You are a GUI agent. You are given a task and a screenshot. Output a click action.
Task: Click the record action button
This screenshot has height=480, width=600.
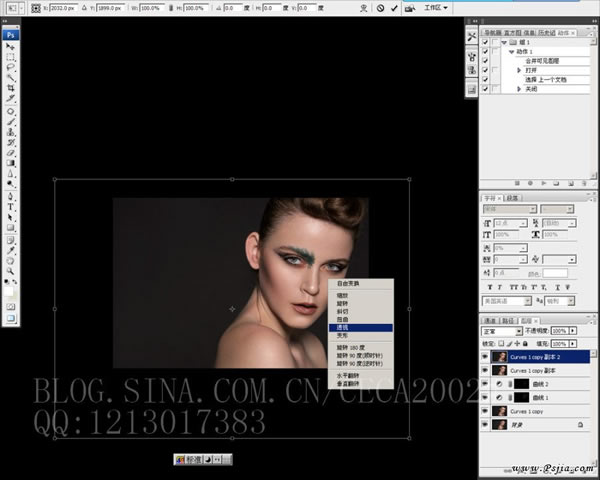click(x=530, y=183)
